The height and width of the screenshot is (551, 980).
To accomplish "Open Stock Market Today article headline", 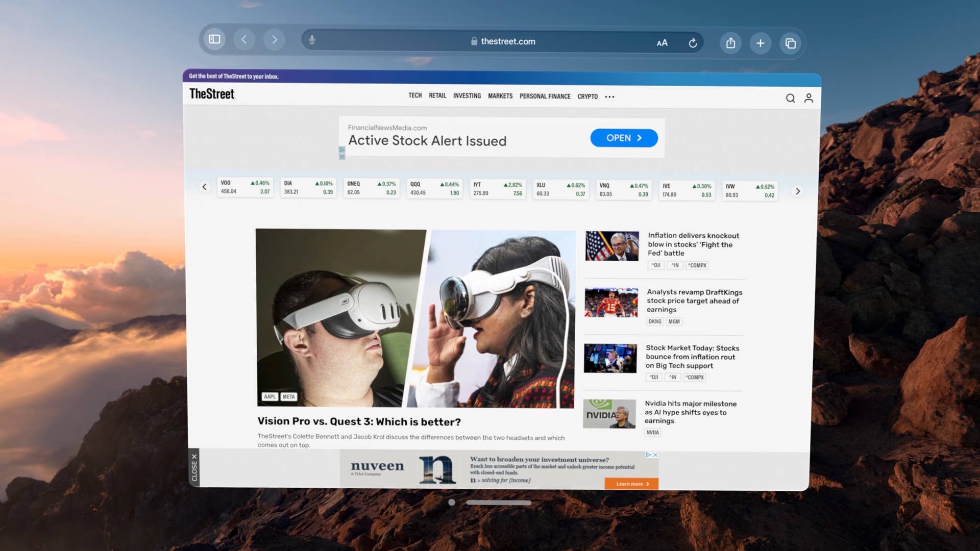I will (692, 357).
